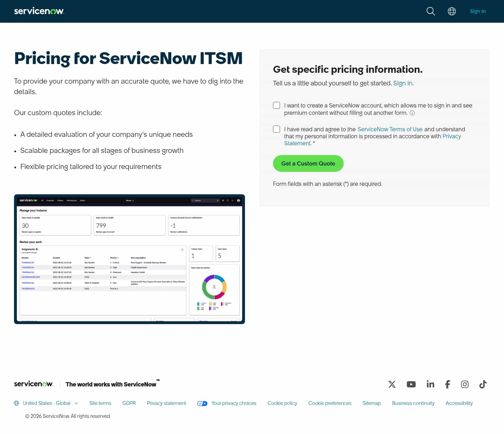Click the 'Form fields with an asterisk' note

pyautogui.click(x=328, y=184)
